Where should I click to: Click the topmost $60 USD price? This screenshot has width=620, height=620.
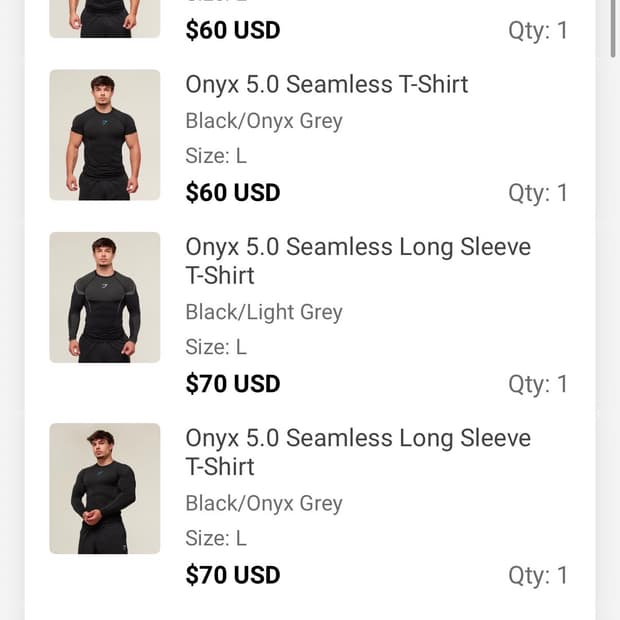click(232, 30)
